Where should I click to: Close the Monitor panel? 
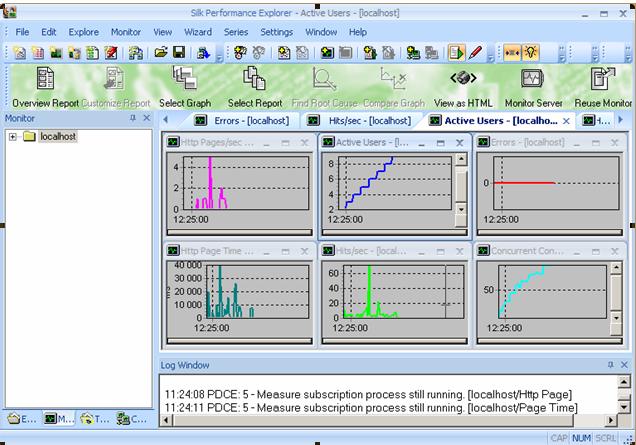point(147,118)
